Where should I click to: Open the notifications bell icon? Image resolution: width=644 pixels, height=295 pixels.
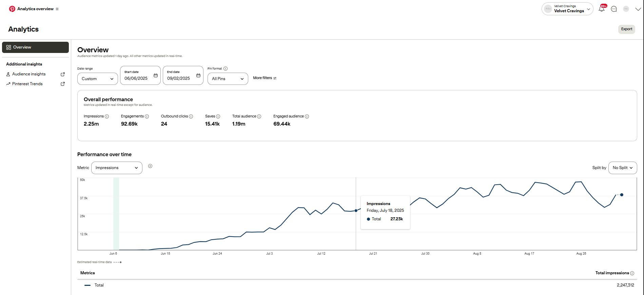tap(602, 9)
